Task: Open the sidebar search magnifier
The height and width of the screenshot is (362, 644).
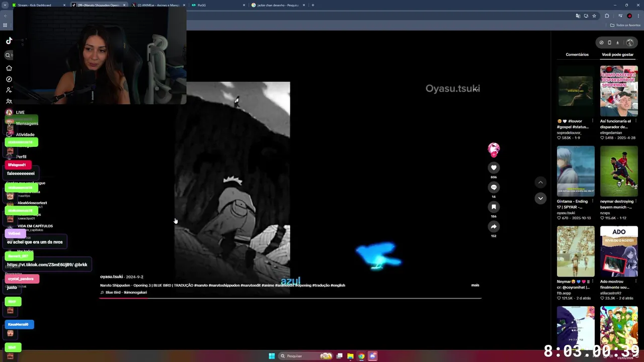Action: 8,55
